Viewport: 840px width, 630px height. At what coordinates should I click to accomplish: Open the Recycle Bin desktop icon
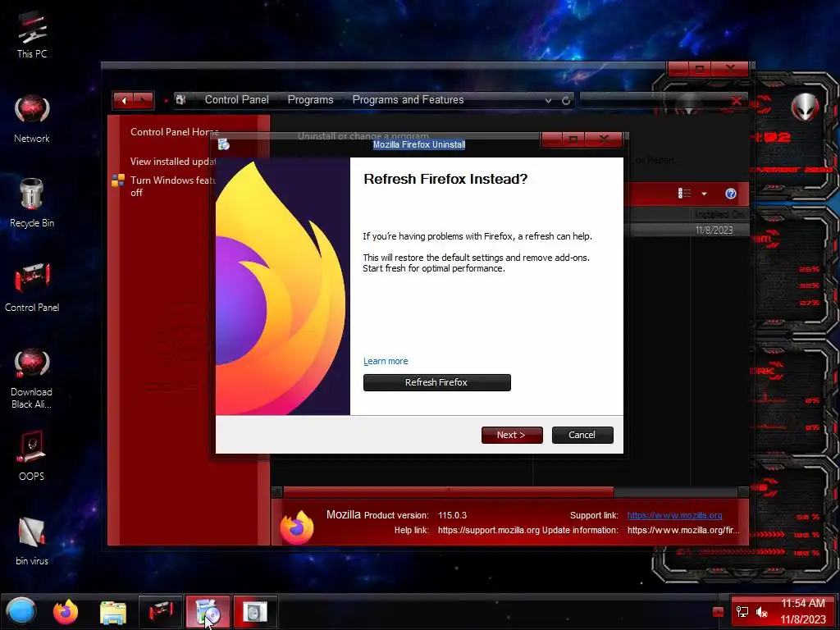pyautogui.click(x=32, y=203)
